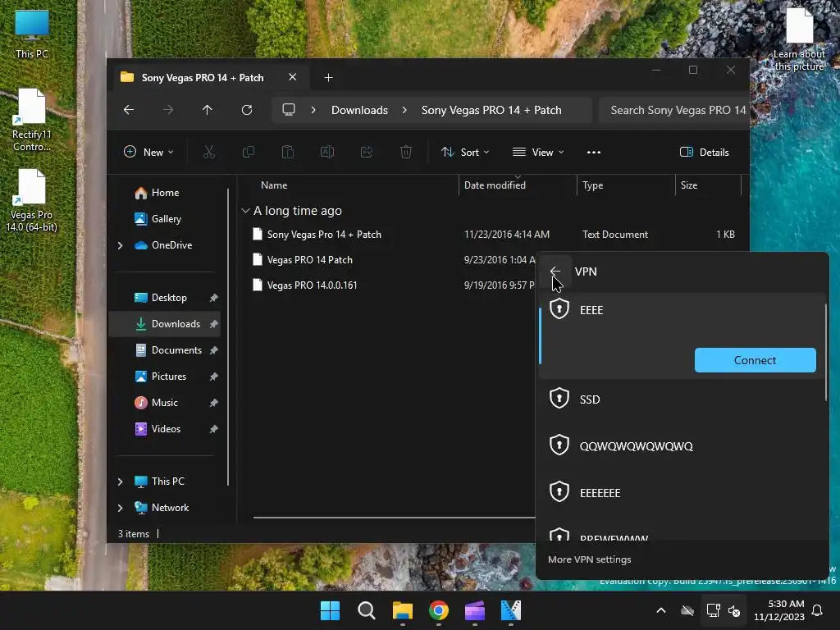Image resolution: width=840 pixels, height=630 pixels.
Task: Go up one folder level
Action: pos(208,110)
